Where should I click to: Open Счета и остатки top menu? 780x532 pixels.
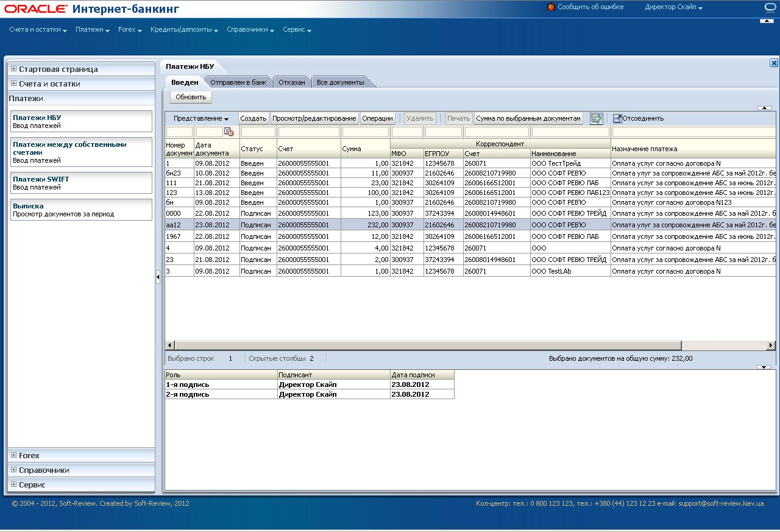click(x=38, y=29)
